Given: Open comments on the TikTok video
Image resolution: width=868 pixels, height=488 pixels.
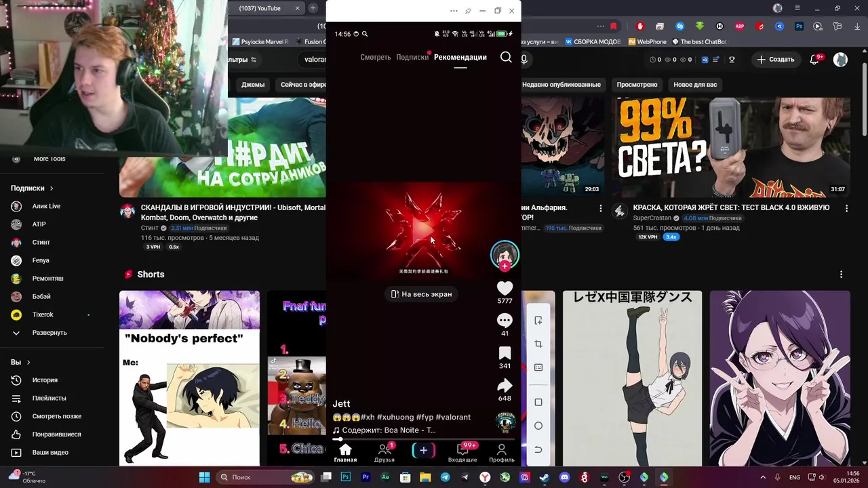Looking at the screenshot, I should [x=505, y=321].
